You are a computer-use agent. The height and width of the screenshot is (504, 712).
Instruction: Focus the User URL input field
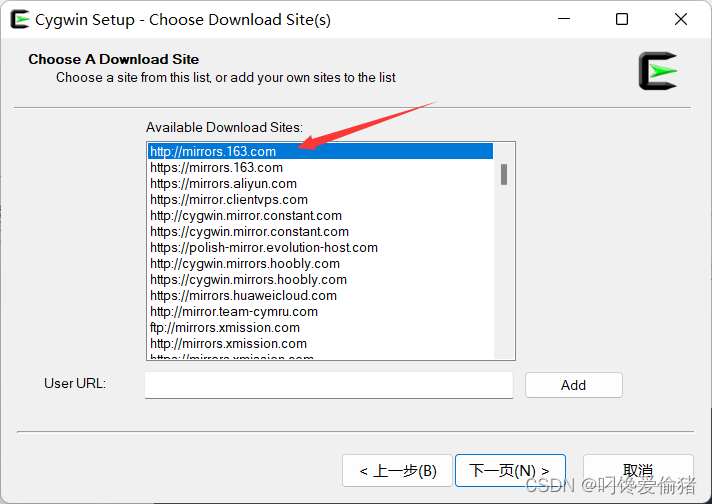(329, 385)
